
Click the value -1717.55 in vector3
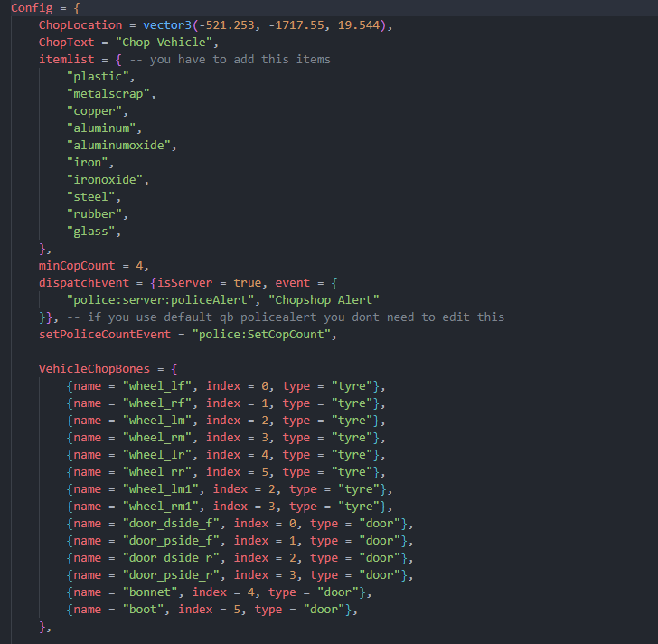pyautogui.click(x=296, y=24)
